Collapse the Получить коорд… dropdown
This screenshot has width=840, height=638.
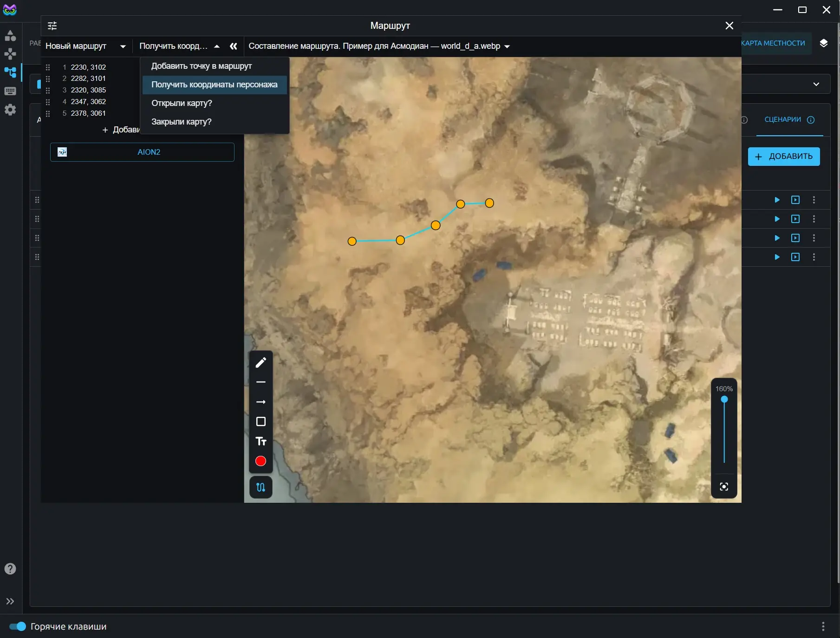(179, 46)
